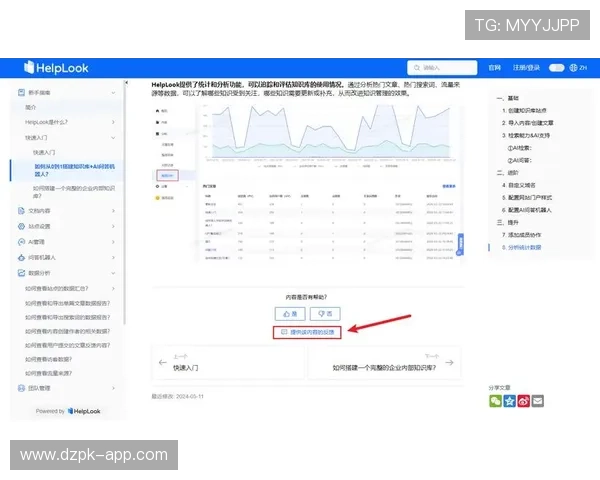Image resolution: width=600 pixels, height=480 pixels.
Task: Select 如何搭建一个完整的企业内部知识库? in sidebar
Action: (x=73, y=192)
